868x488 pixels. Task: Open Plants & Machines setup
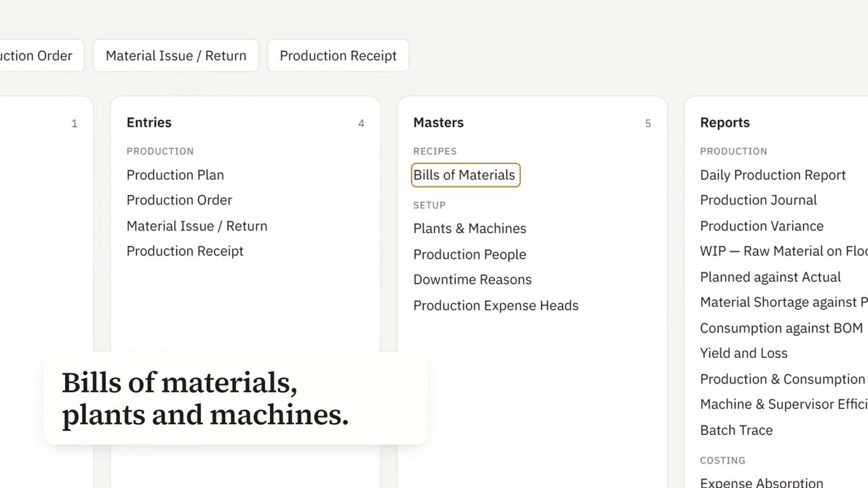click(469, 228)
